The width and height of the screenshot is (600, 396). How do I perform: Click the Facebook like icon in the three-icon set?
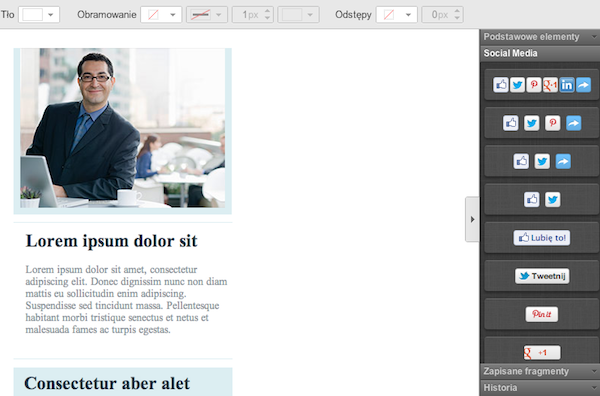[x=521, y=161]
